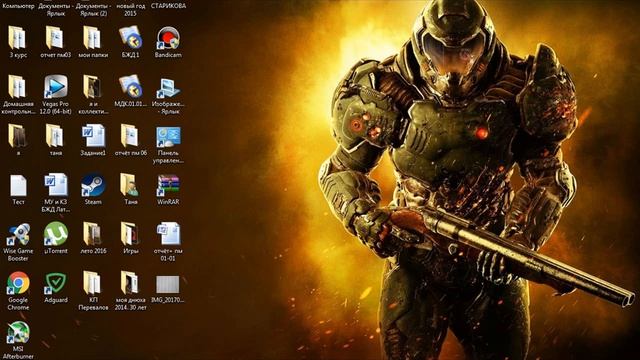The height and width of the screenshot is (360, 640).
Task: Open the WinRAR shortcut
Action: (x=168, y=185)
